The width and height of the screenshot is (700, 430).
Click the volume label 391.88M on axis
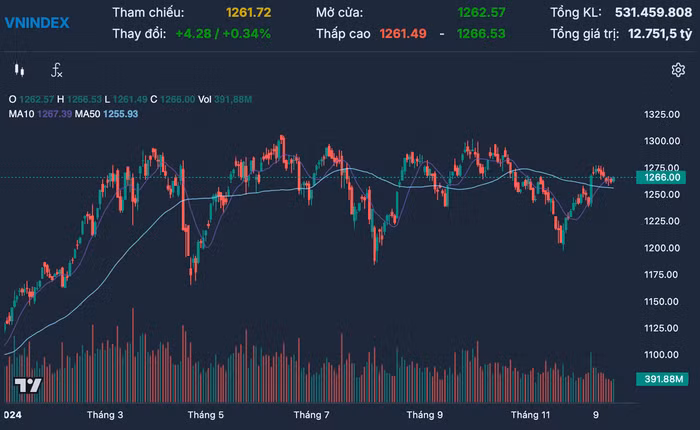tap(663, 379)
